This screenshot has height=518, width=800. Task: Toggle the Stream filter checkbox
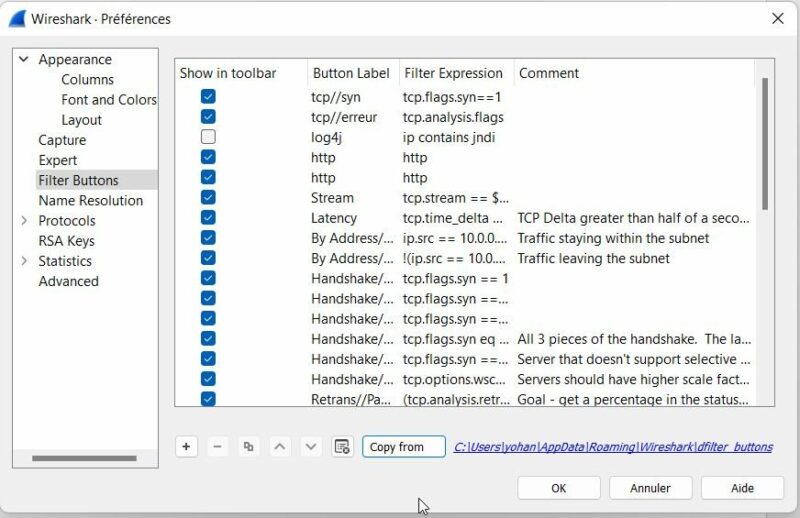pyautogui.click(x=208, y=198)
